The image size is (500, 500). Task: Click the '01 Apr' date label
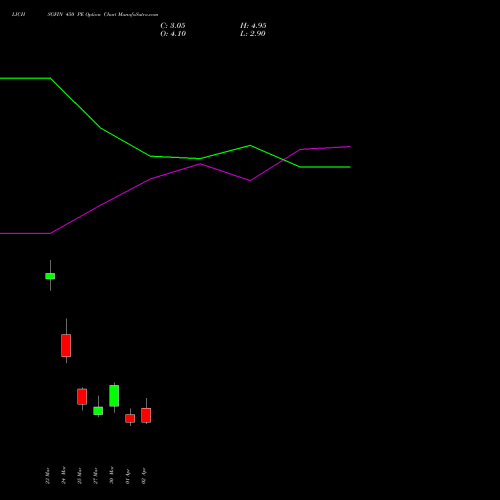click(128, 476)
